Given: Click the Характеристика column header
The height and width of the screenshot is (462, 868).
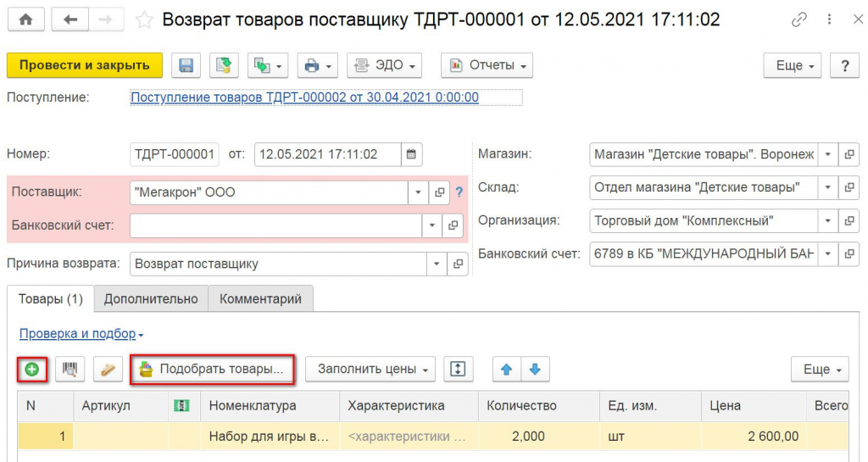Looking at the screenshot, I should (409, 405).
